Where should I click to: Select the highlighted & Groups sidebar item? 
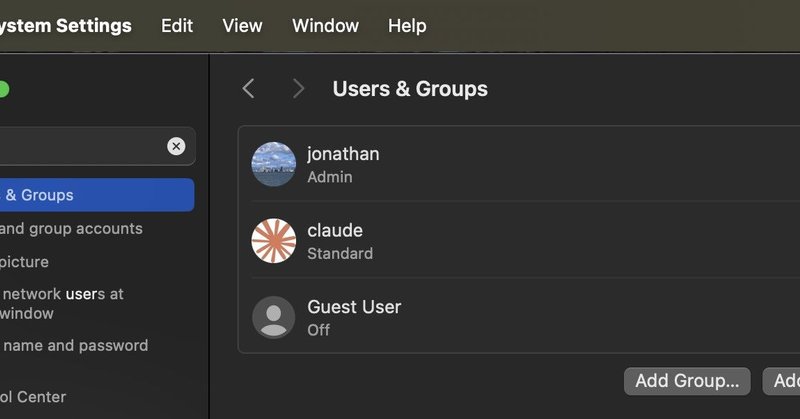click(x=97, y=195)
